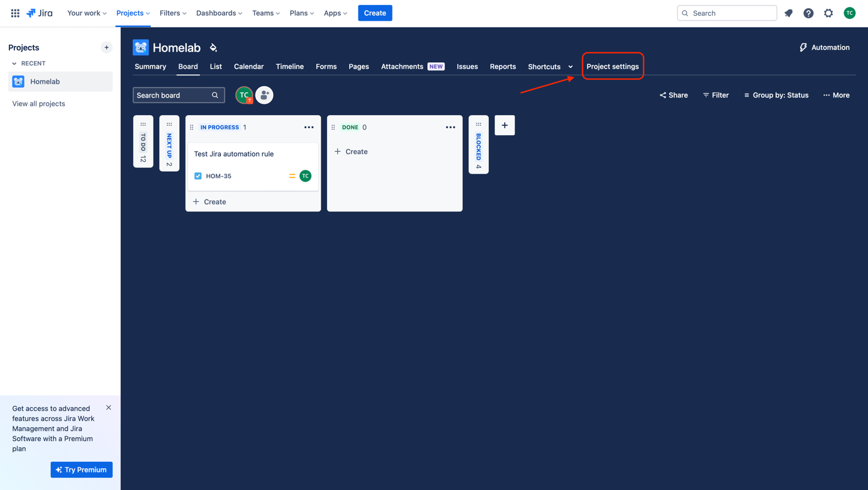This screenshot has height=490, width=868.
Task: Open the Group by: Status dropdown
Action: tap(776, 96)
